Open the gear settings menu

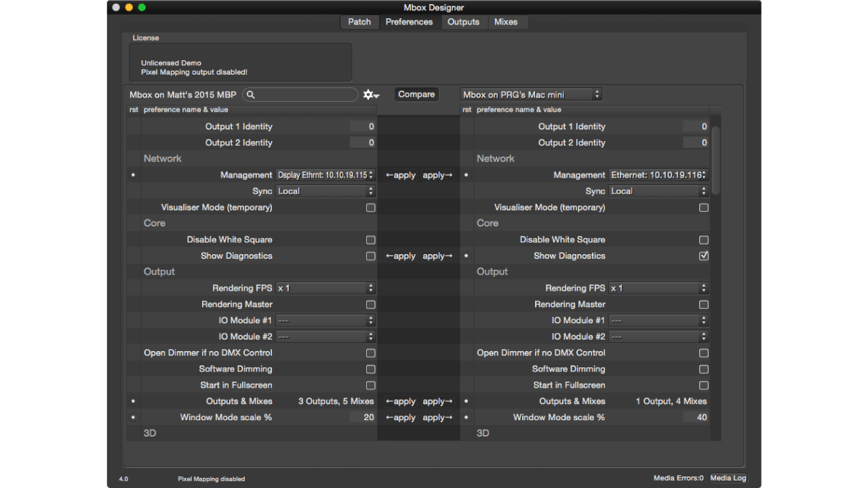[371, 95]
